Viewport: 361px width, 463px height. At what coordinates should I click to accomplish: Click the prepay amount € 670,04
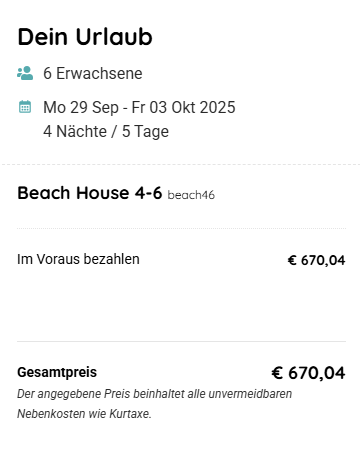click(x=316, y=260)
